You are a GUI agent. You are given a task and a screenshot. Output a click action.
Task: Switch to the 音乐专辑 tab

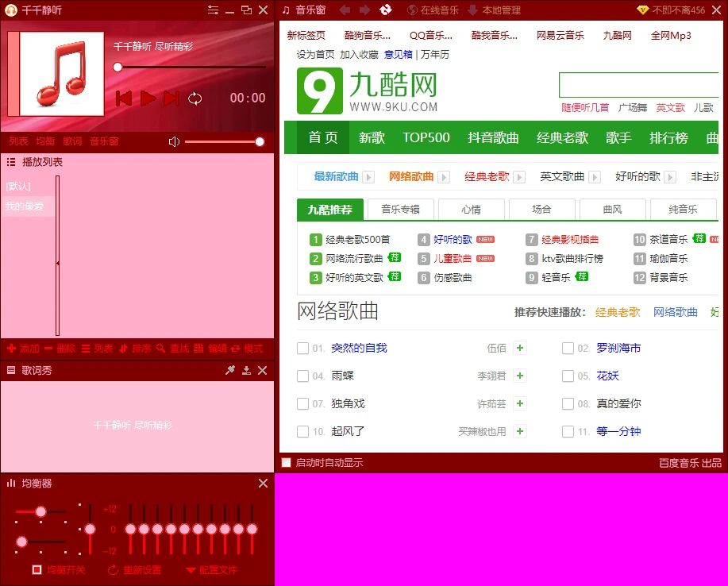(401, 210)
